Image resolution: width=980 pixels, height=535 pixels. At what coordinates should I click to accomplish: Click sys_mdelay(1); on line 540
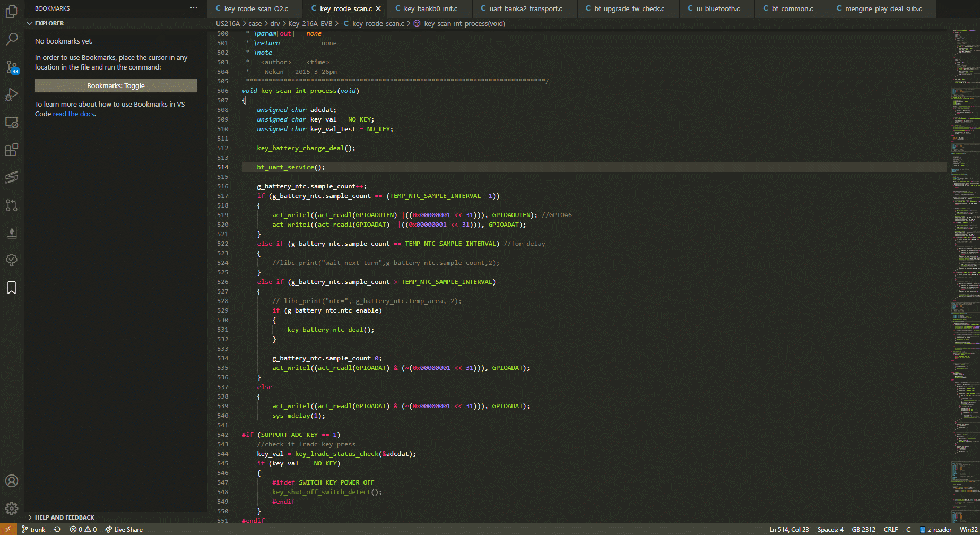(x=299, y=416)
